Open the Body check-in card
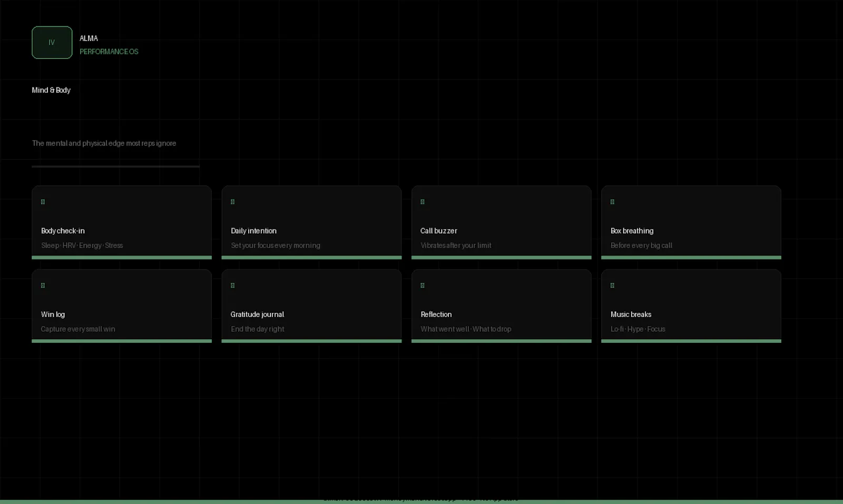The height and width of the screenshot is (504, 843). click(122, 222)
